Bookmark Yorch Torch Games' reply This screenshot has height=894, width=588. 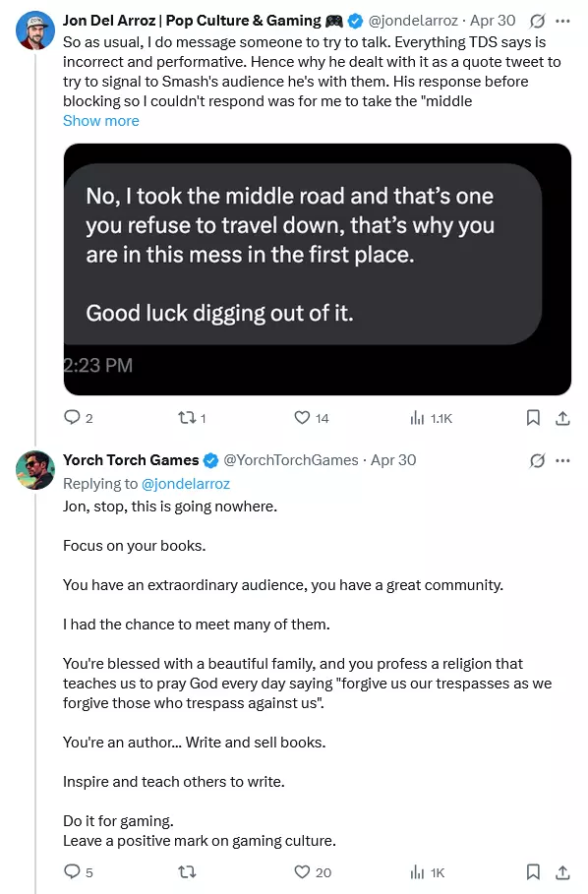click(533, 871)
